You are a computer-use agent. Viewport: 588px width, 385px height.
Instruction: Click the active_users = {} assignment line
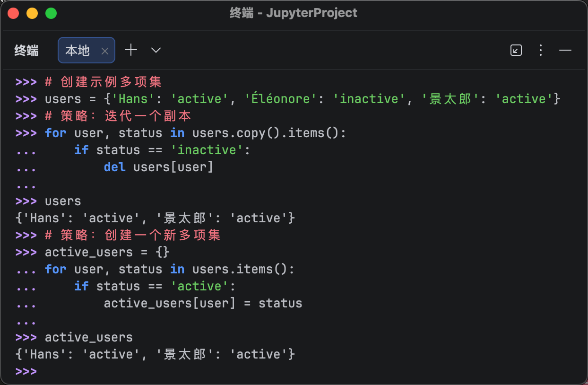click(107, 252)
